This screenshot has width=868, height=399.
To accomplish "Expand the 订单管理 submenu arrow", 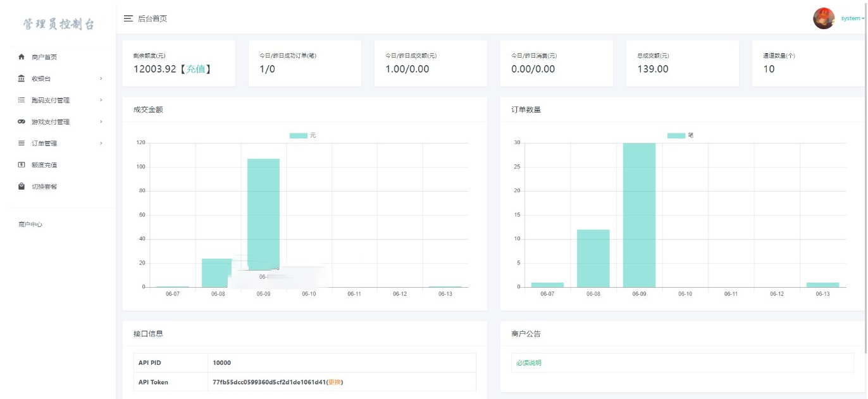I will click(101, 143).
